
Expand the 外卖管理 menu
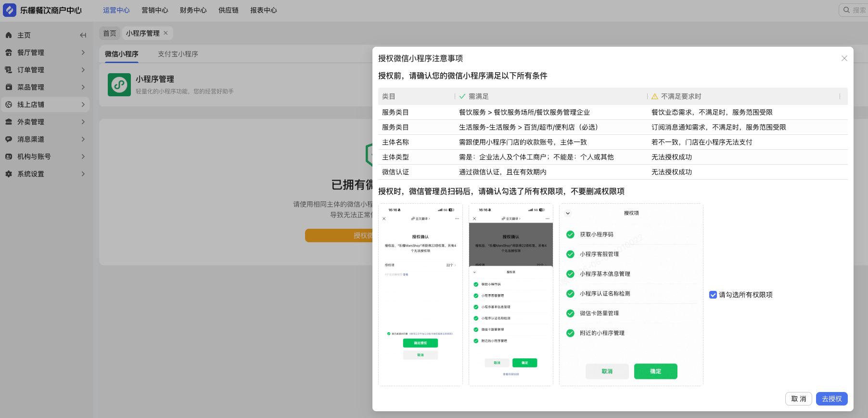coord(83,122)
